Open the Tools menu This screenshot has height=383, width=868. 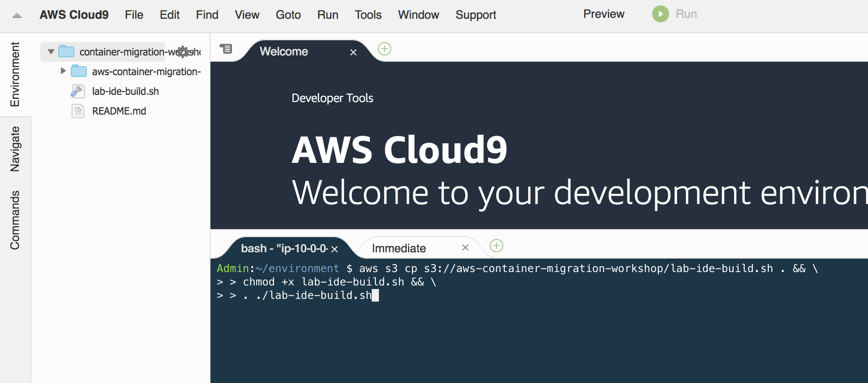click(368, 15)
